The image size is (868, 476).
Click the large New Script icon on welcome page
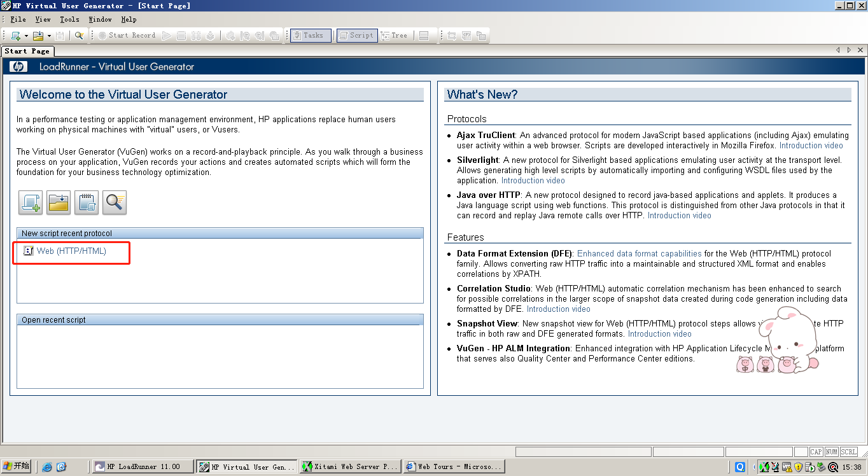point(31,202)
